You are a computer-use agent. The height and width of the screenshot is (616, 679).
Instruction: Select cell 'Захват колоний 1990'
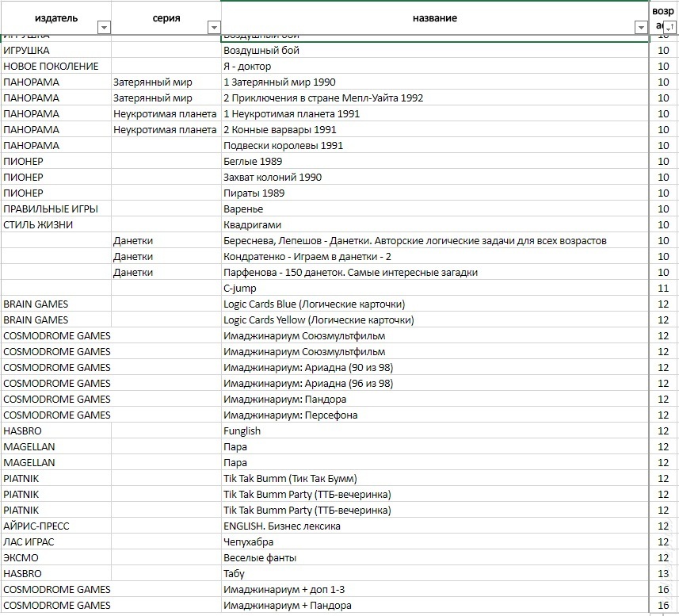tap(435, 177)
